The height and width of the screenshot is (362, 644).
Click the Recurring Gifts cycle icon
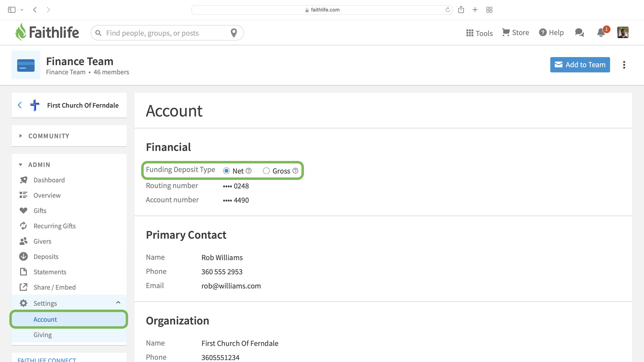(24, 226)
